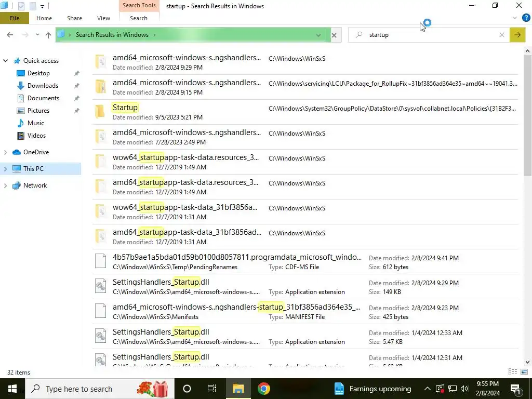This screenshot has width=532, height=399.
Task: Open Windows Explorer help
Action: [x=526, y=18]
